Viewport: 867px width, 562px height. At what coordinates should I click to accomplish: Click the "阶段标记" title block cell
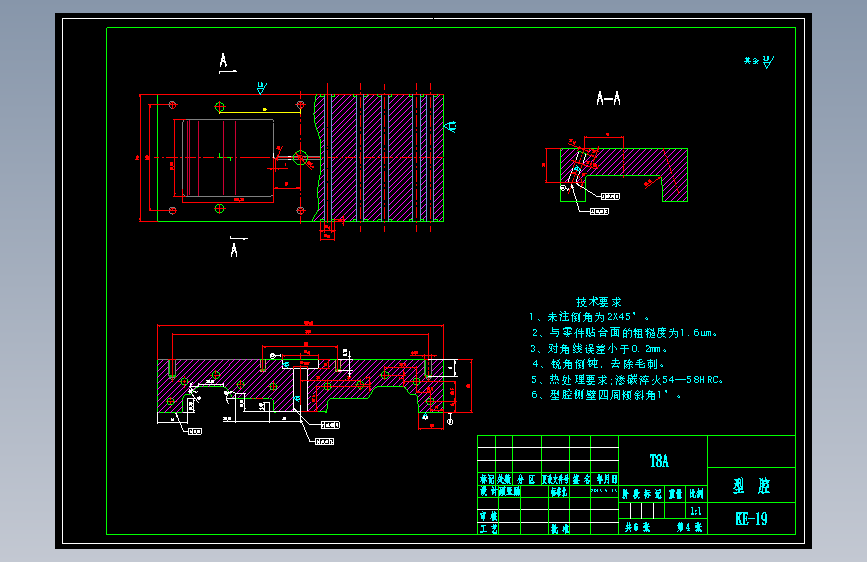(642, 494)
